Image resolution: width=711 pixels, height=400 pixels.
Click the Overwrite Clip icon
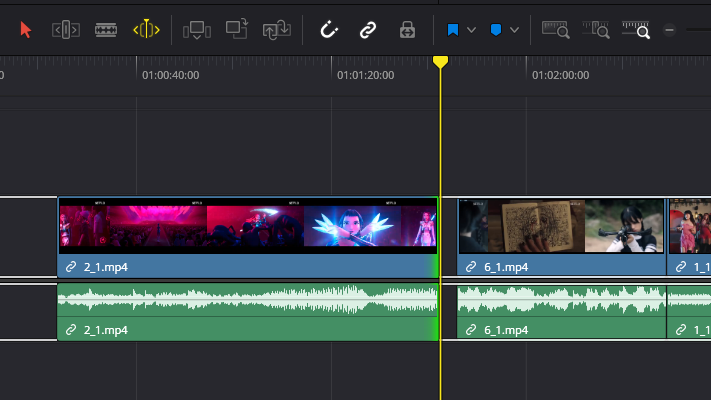pyautogui.click(x=237, y=30)
